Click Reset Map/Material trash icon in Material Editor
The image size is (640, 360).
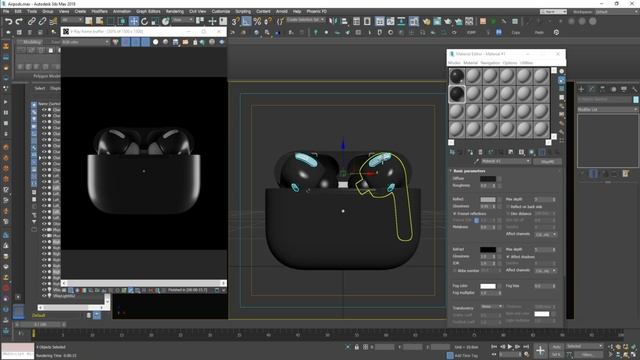click(x=480, y=152)
